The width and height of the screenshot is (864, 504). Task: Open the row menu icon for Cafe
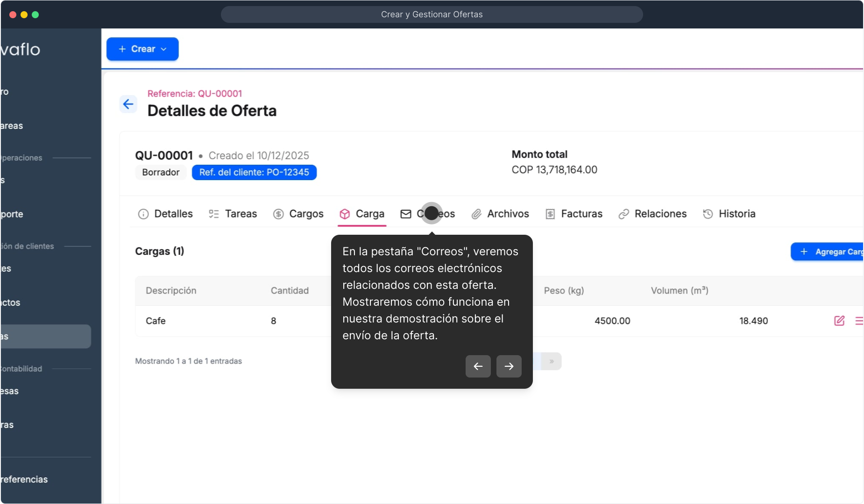point(858,321)
